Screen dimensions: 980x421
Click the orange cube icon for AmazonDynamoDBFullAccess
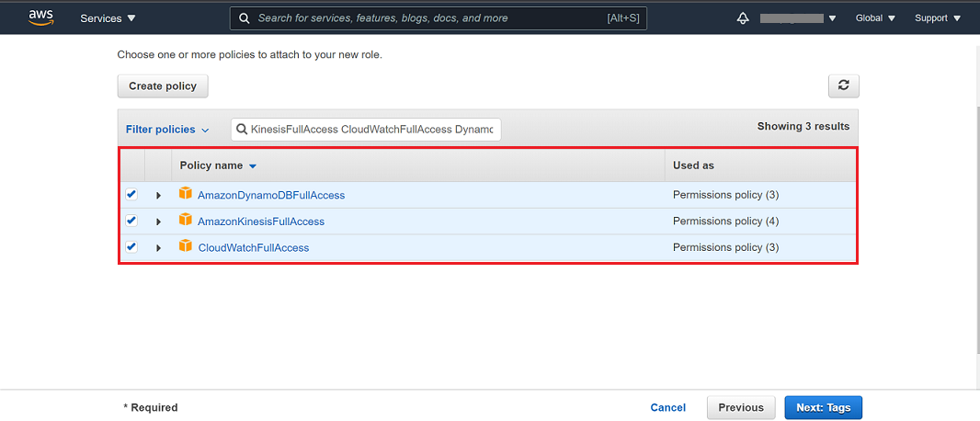tap(185, 194)
